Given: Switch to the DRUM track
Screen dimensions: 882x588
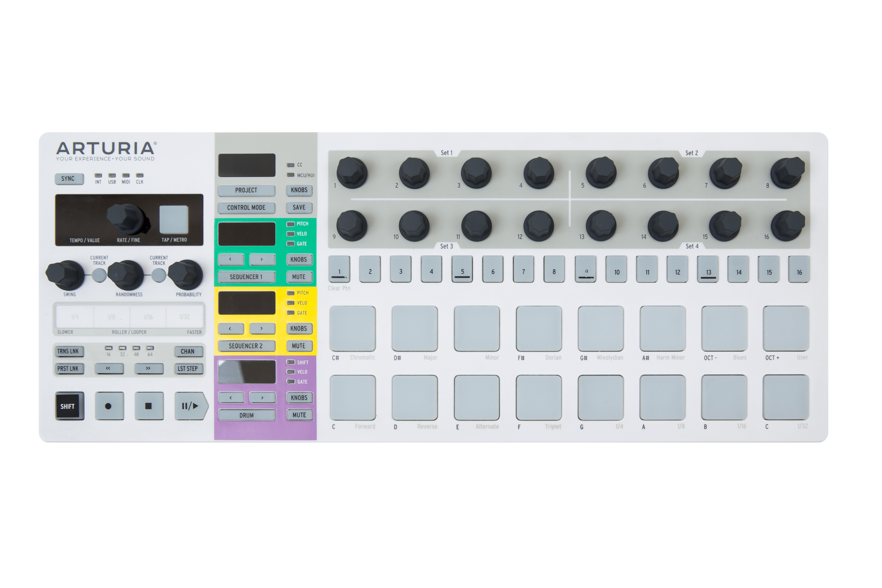Looking at the screenshot, I should (247, 415).
